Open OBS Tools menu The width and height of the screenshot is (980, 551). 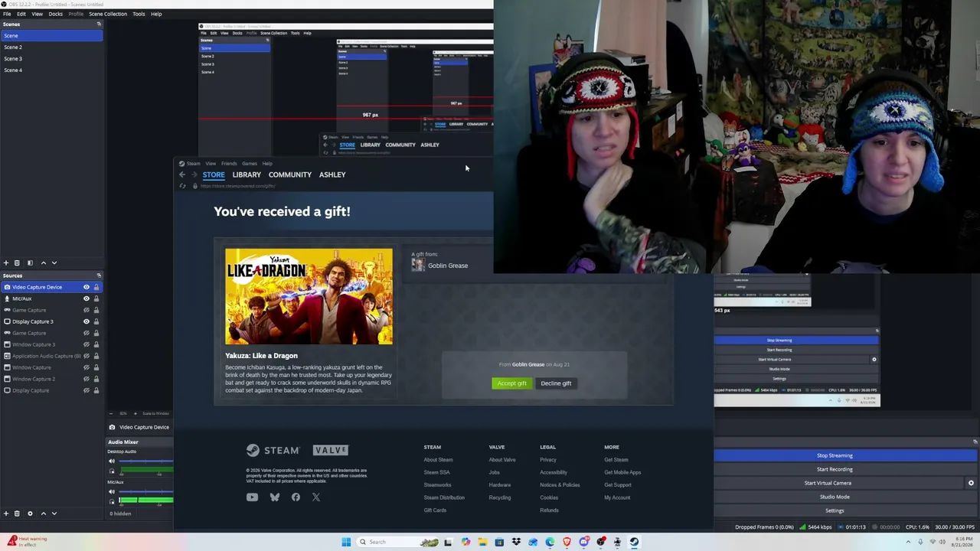pyautogui.click(x=139, y=14)
